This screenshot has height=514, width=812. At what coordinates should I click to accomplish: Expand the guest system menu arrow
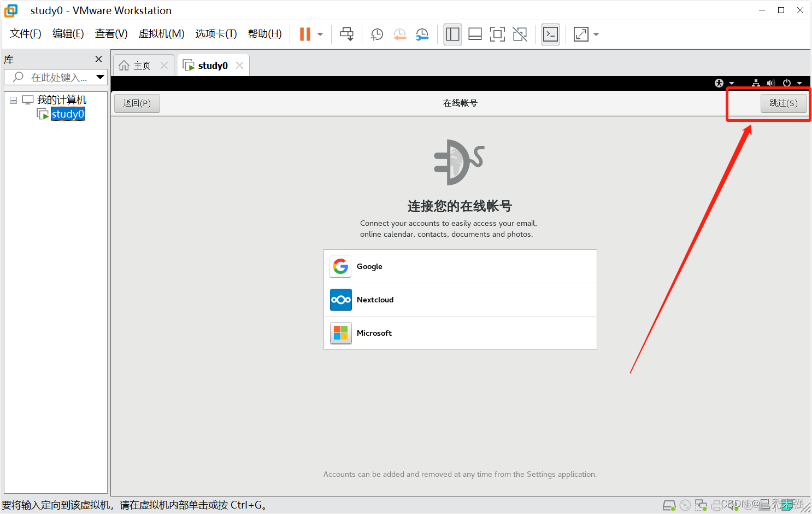click(799, 84)
